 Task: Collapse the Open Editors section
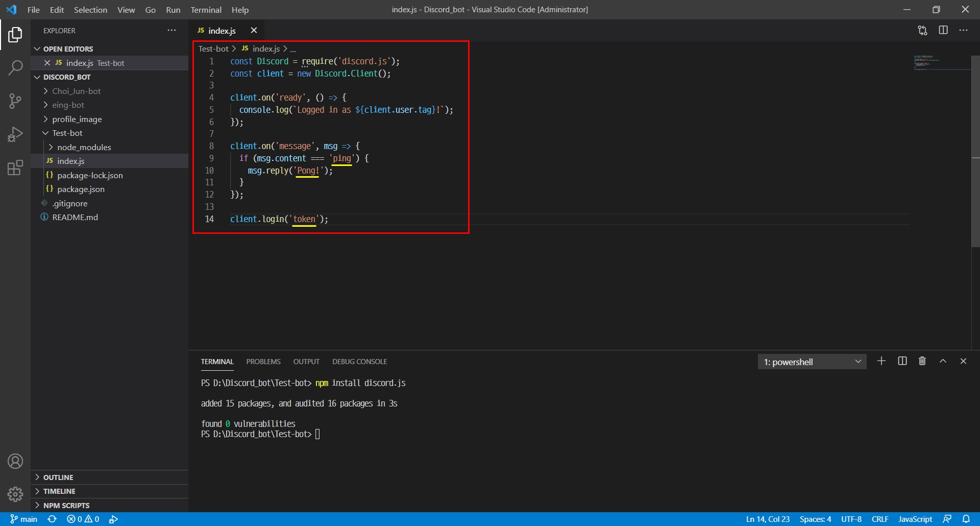point(110,49)
